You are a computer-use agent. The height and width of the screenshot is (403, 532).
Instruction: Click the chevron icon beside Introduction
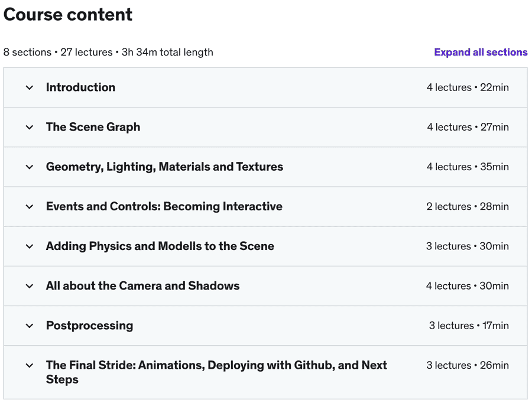coord(30,87)
